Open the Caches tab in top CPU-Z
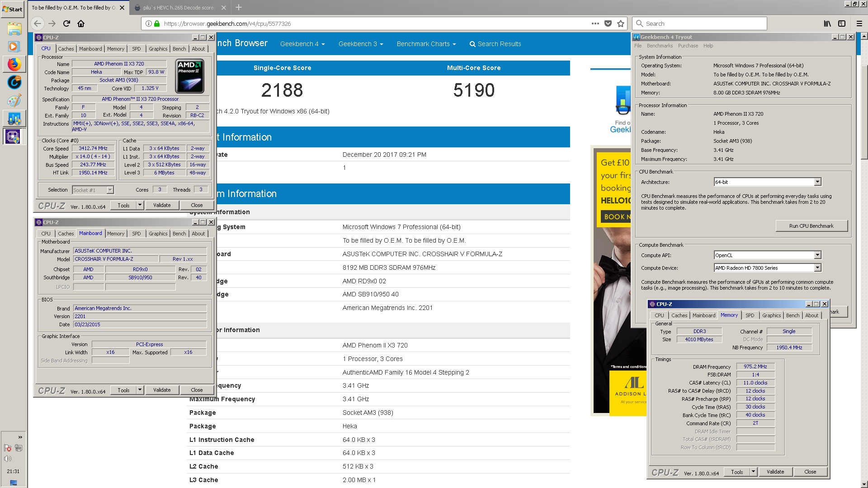Viewport: 868px width, 488px height. coord(66,49)
